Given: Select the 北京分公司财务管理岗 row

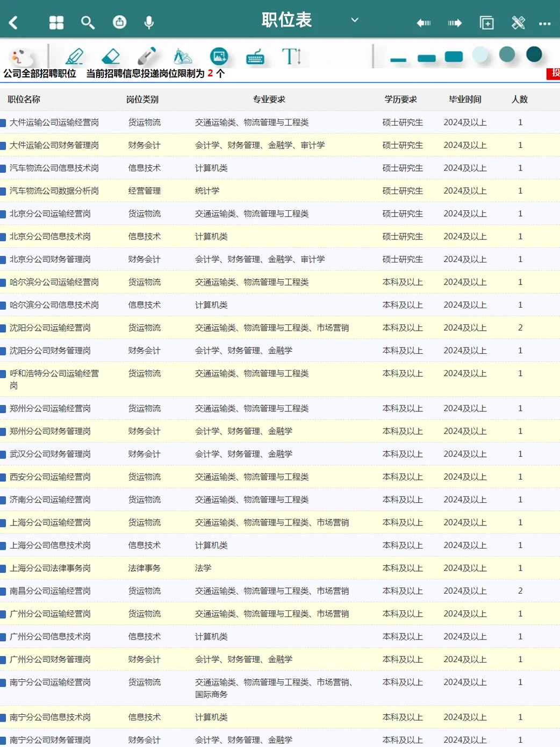Looking at the screenshot, I should coord(280,259).
